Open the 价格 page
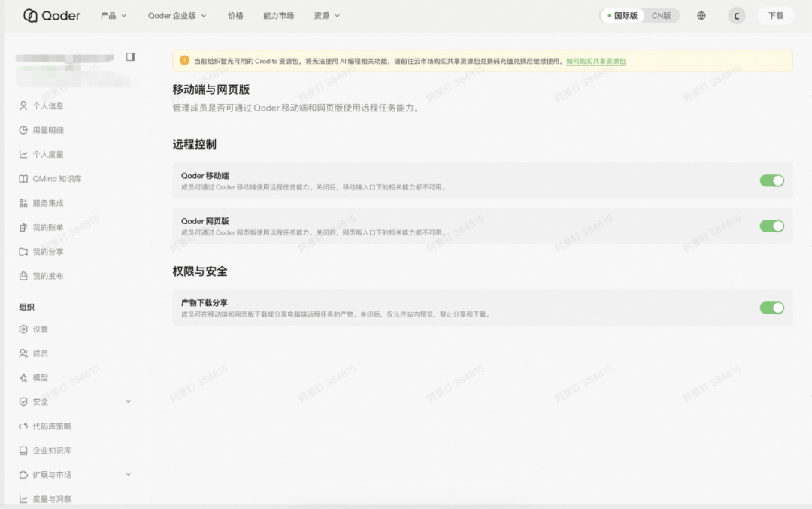Viewport: 812px width, 509px height. [x=235, y=16]
